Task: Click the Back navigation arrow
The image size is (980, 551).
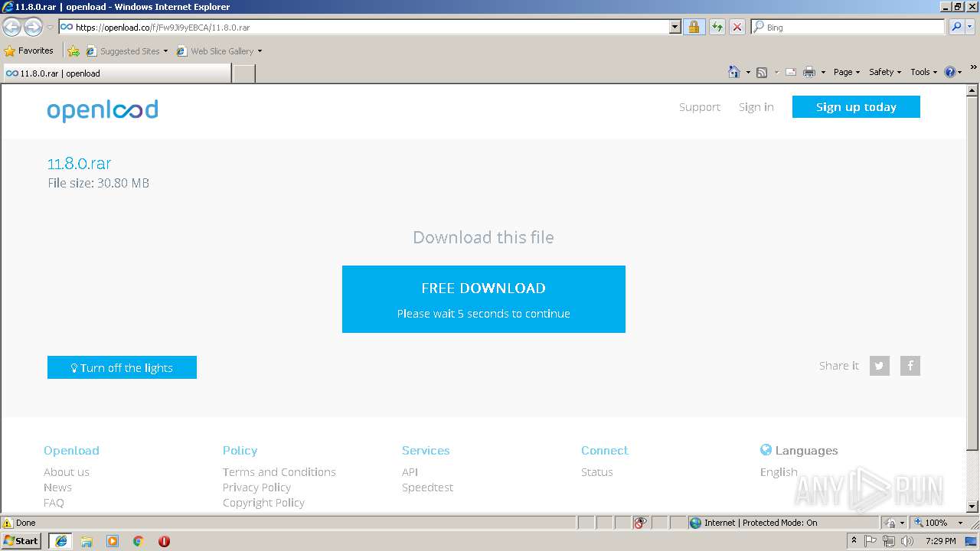Action: 11,27
